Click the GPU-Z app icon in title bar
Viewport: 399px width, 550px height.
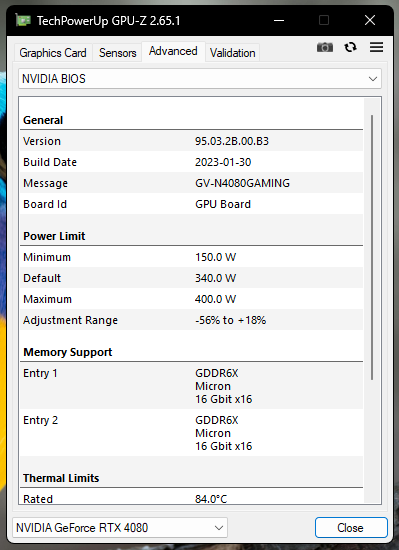coord(23,20)
